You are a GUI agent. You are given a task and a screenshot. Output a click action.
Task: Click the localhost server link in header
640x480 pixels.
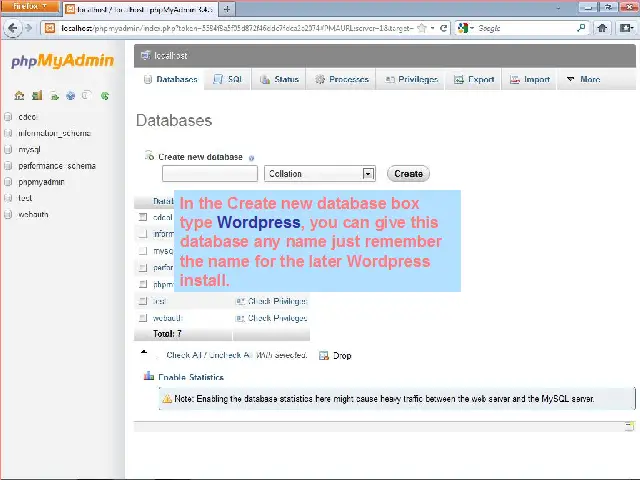pyautogui.click(x=171, y=55)
